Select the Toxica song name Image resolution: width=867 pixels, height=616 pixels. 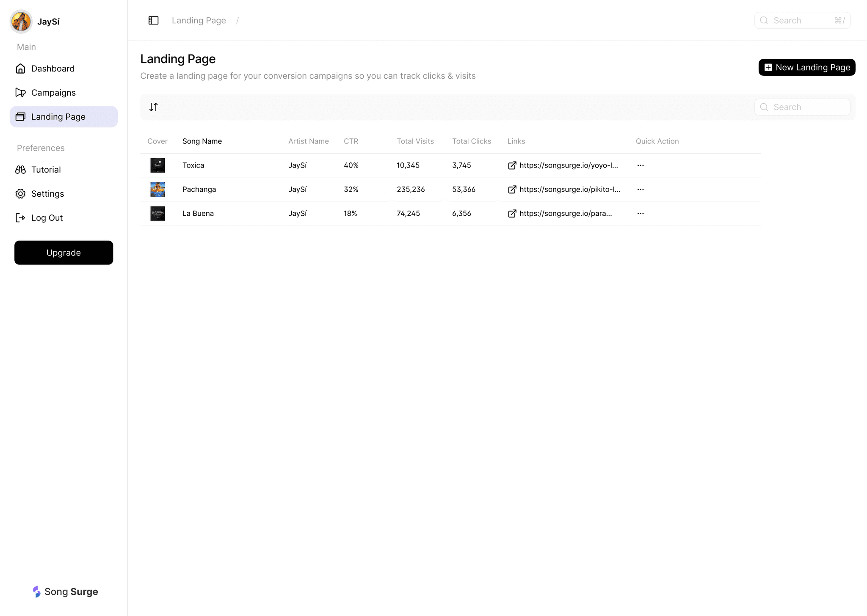[x=193, y=165]
